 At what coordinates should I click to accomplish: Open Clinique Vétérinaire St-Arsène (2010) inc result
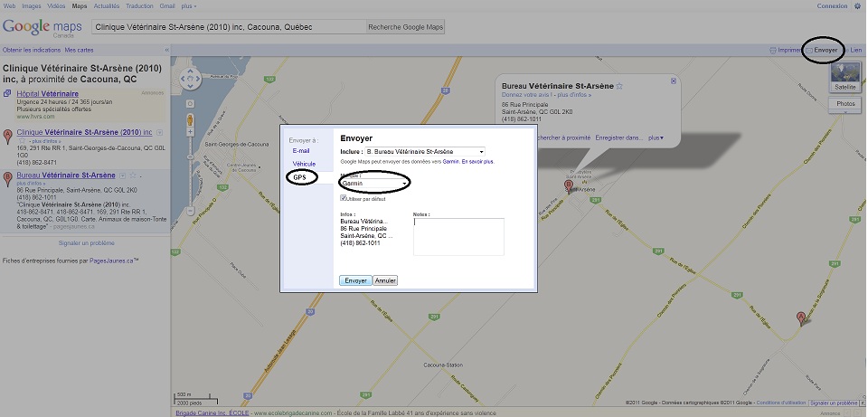tap(84, 132)
